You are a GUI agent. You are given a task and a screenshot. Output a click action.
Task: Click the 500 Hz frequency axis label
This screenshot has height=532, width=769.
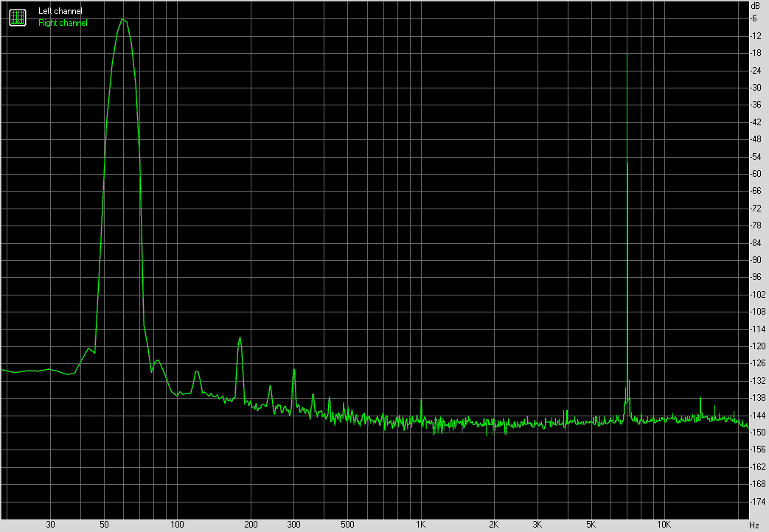tap(347, 525)
